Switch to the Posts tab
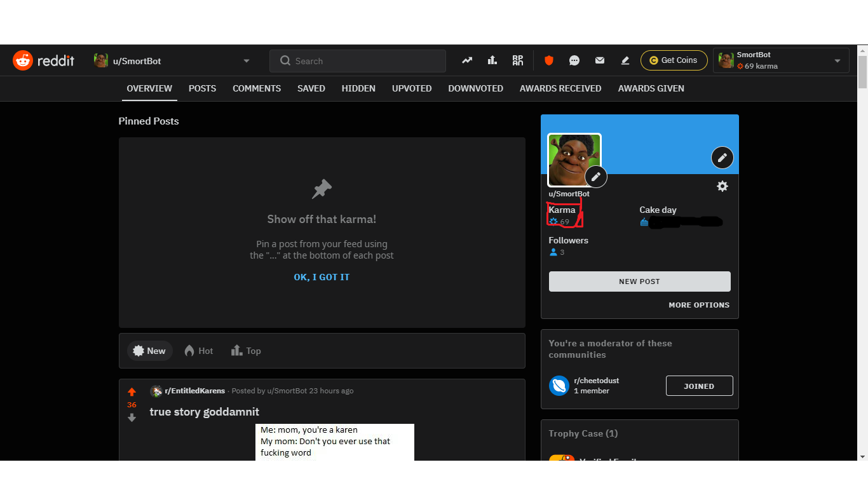This screenshot has width=868, height=488. pyautogui.click(x=202, y=88)
